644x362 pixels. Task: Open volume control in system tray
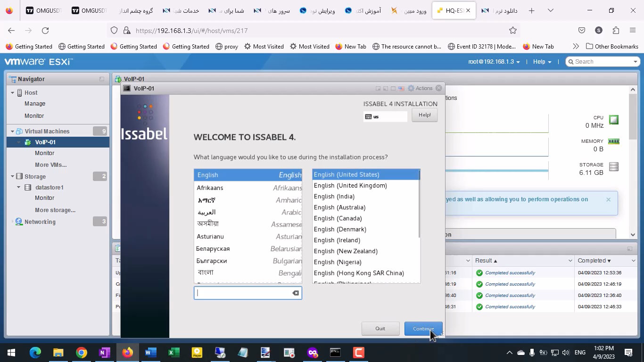[566, 353]
